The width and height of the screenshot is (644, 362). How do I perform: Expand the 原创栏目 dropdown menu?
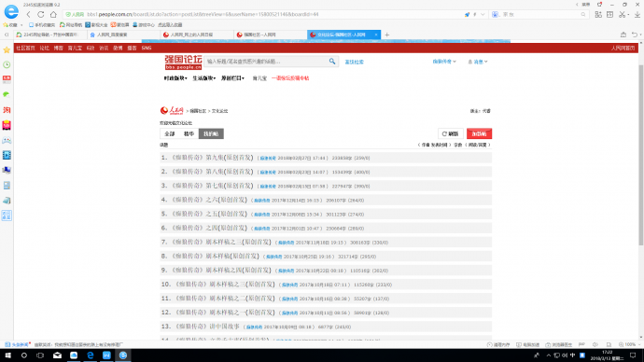point(232,78)
